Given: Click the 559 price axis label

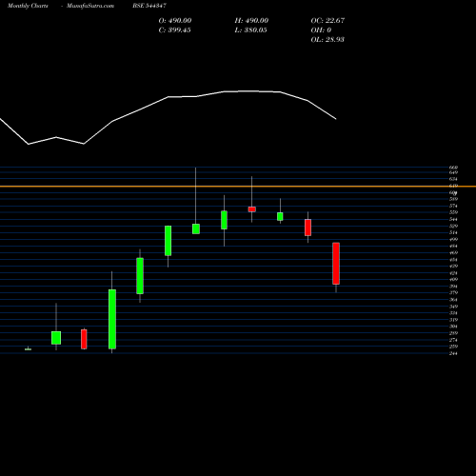Looking at the screenshot, I should tap(453, 212).
